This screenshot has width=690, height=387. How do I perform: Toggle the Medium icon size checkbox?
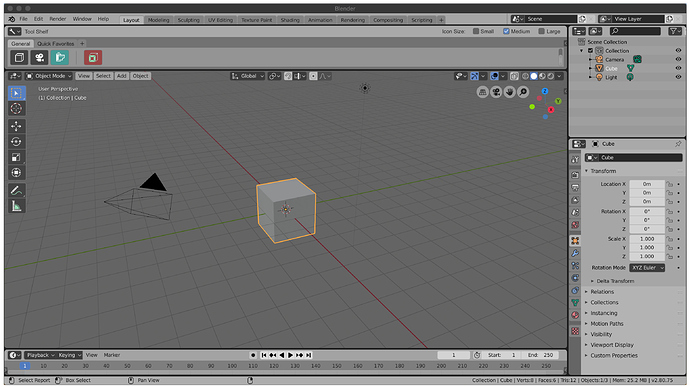[x=506, y=31]
